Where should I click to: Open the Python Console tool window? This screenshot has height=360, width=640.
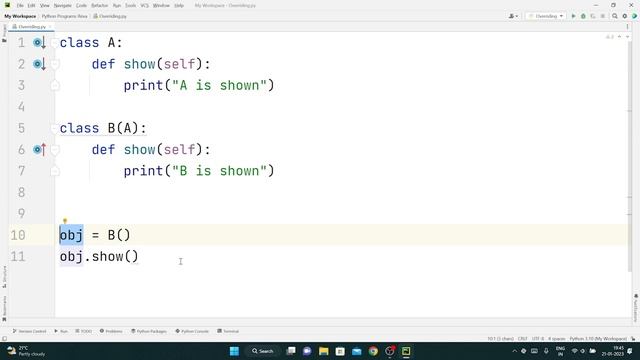pos(192,331)
